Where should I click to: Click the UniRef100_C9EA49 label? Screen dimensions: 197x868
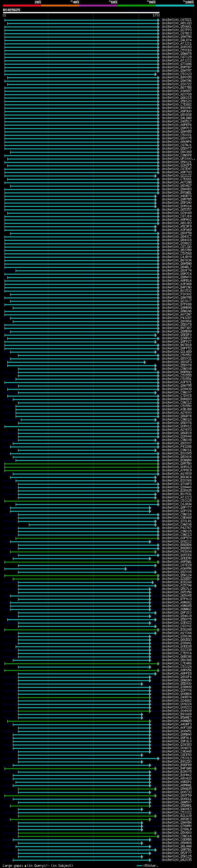point(177,518)
